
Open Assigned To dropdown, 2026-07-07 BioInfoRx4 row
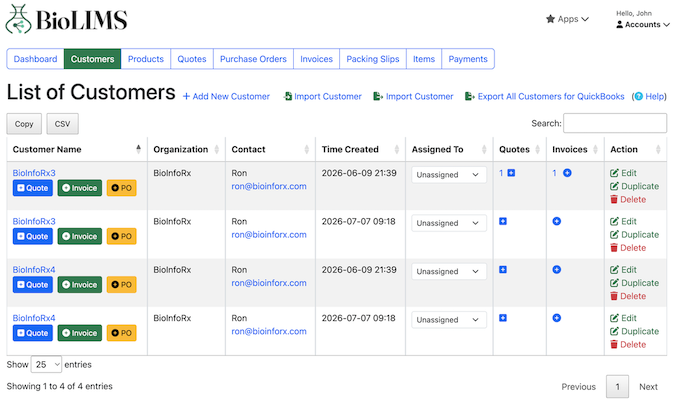449,320
